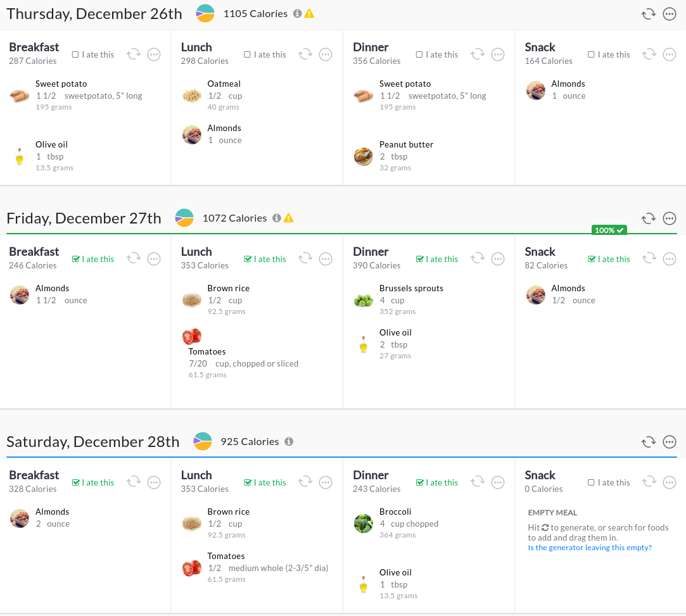The width and height of the screenshot is (686, 616).
Task: Click Tomatoes thumbnail in Friday Lunch
Action: click(x=192, y=336)
